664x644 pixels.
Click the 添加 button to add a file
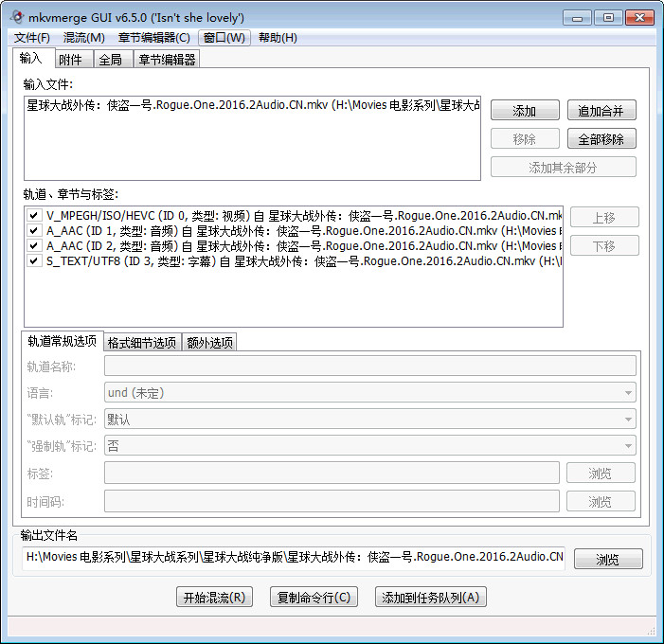[524, 111]
